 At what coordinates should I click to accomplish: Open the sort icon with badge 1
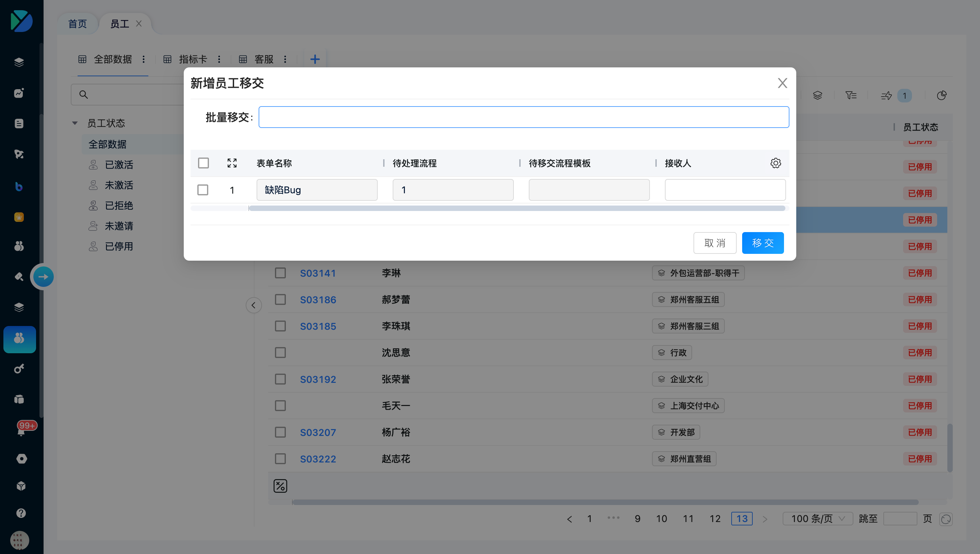coord(896,96)
